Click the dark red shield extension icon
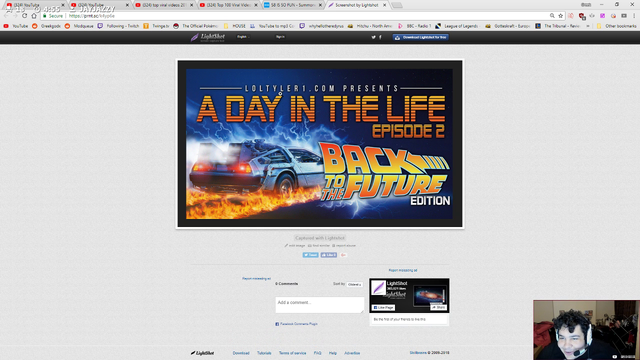The image size is (640, 360). coord(582,16)
